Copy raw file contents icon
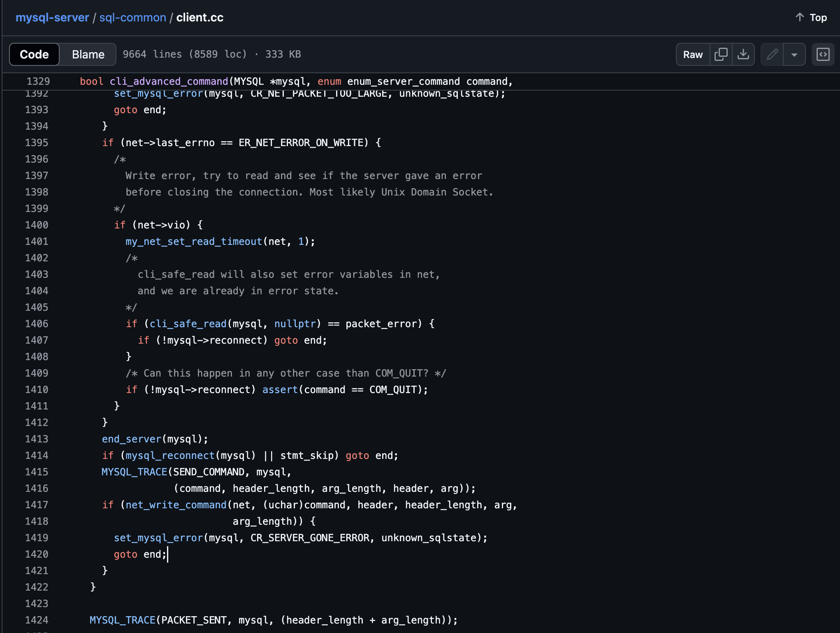This screenshot has height=633, width=840. (x=721, y=54)
